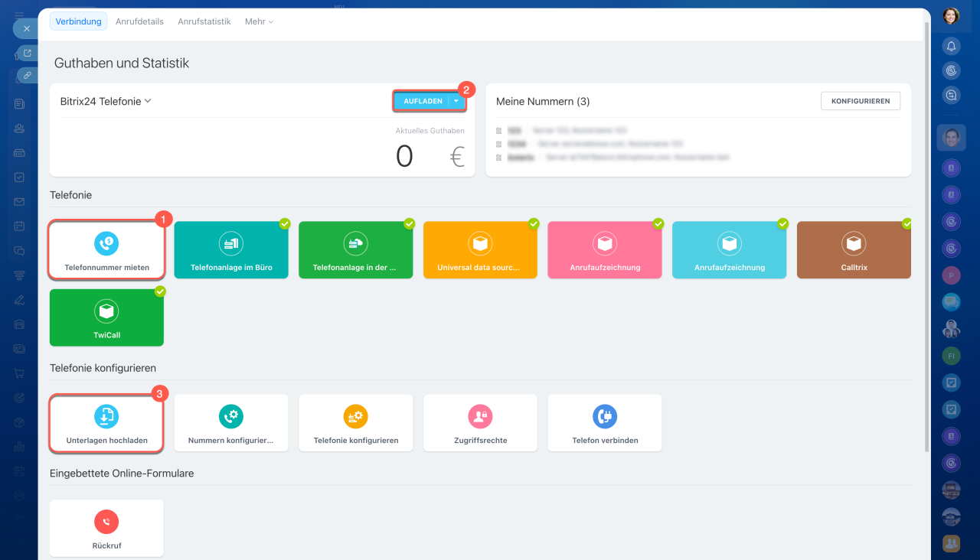The image size is (980, 560).
Task: Open the Telefonnummer mieten tile
Action: tap(106, 250)
